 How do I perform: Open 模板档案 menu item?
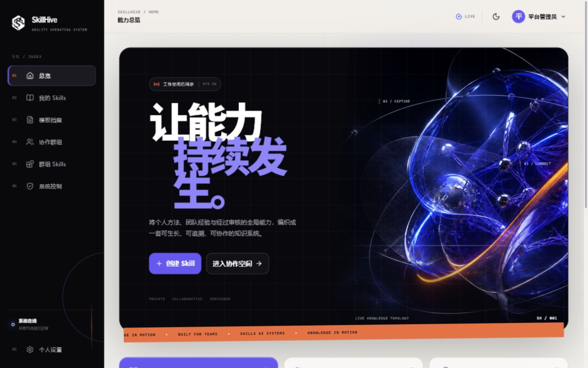coord(52,120)
